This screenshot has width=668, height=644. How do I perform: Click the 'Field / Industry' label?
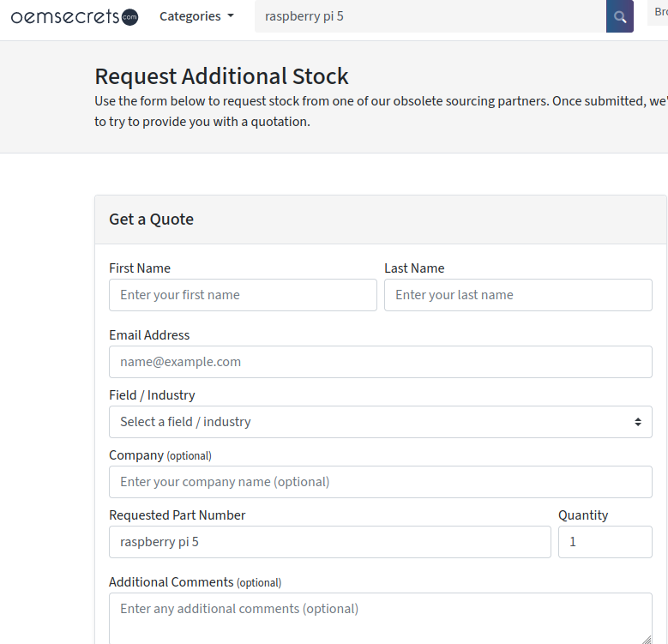click(152, 395)
